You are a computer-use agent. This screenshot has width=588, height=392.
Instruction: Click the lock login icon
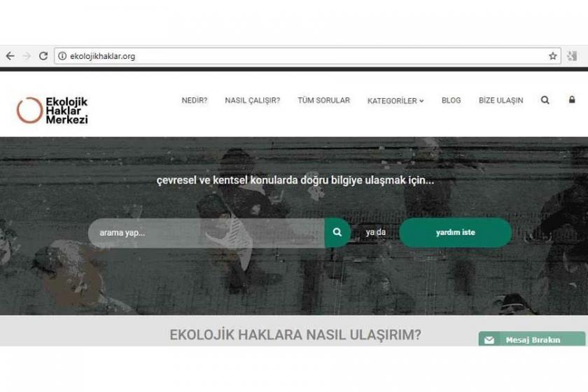tap(572, 99)
